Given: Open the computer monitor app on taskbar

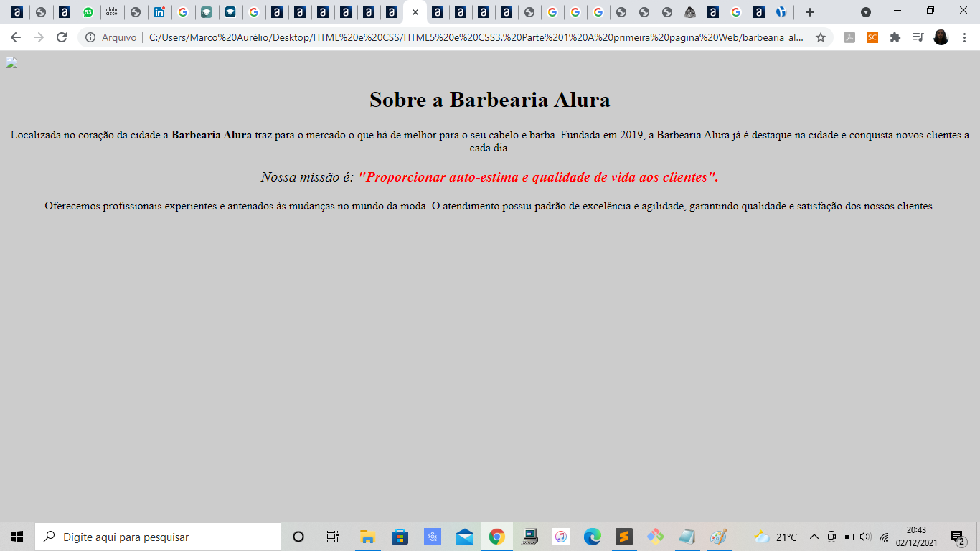Looking at the screenshot, I should (529, 537).
